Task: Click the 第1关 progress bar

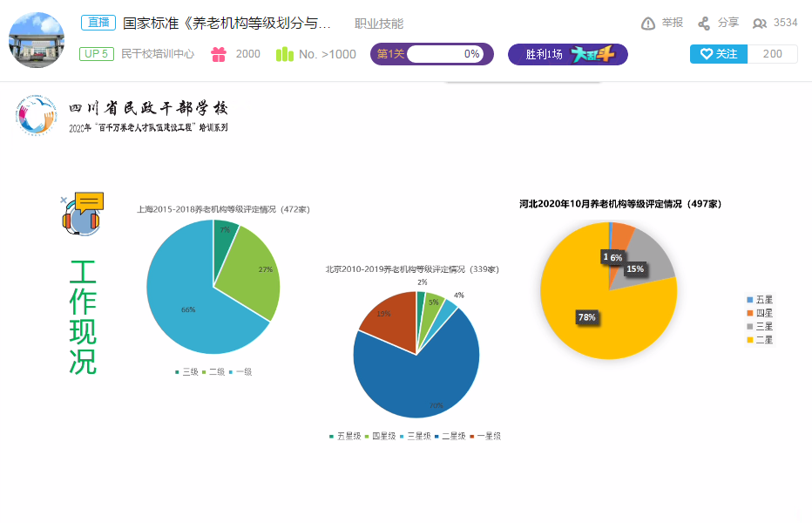Action: (x=432, y=54)
